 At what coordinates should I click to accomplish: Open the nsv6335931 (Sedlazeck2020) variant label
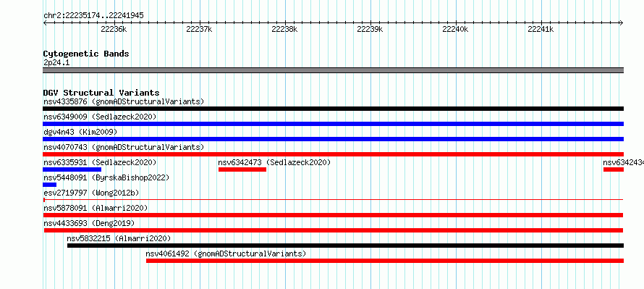[100, 162]
